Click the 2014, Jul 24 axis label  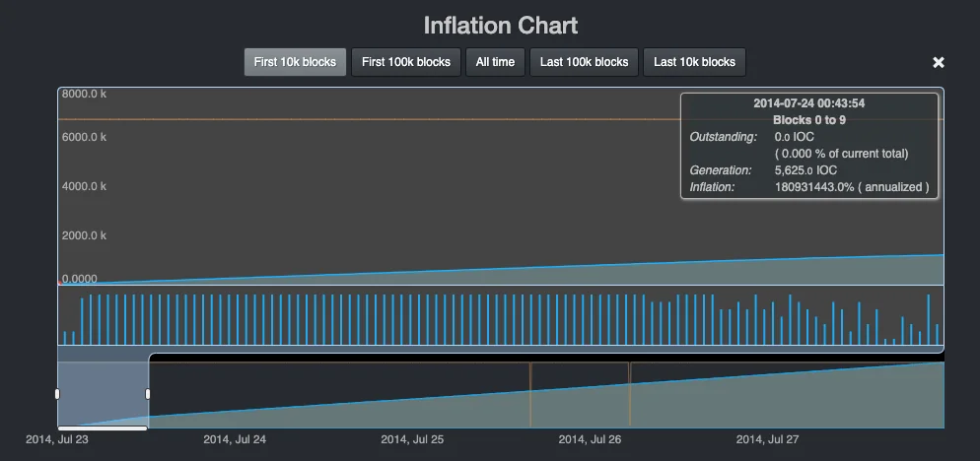tap(235, 439)
